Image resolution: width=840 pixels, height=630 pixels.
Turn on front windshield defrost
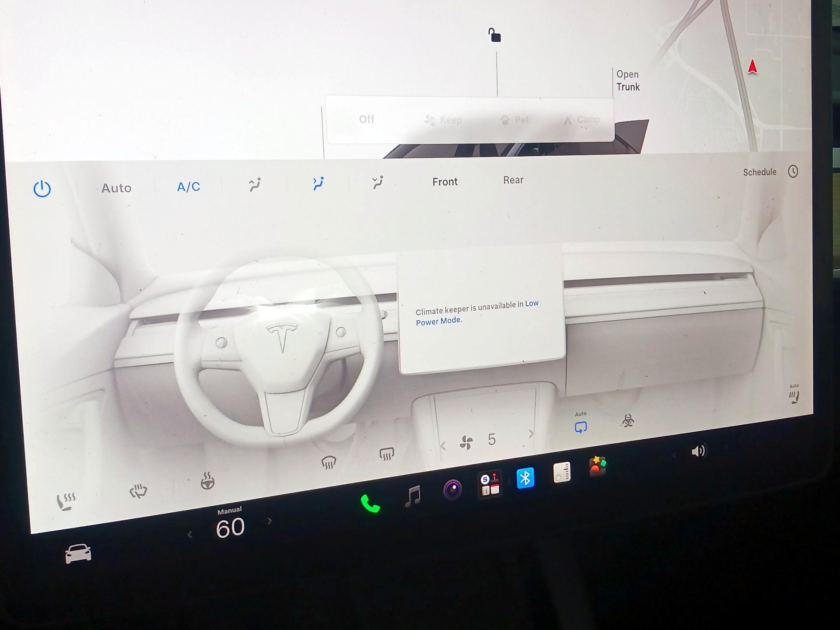329,462
